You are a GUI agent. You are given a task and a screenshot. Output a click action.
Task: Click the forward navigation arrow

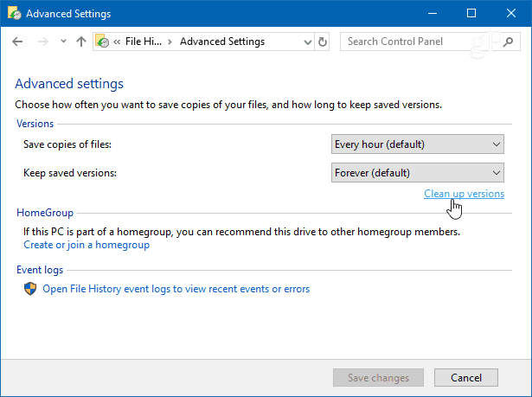pos(42,42)
